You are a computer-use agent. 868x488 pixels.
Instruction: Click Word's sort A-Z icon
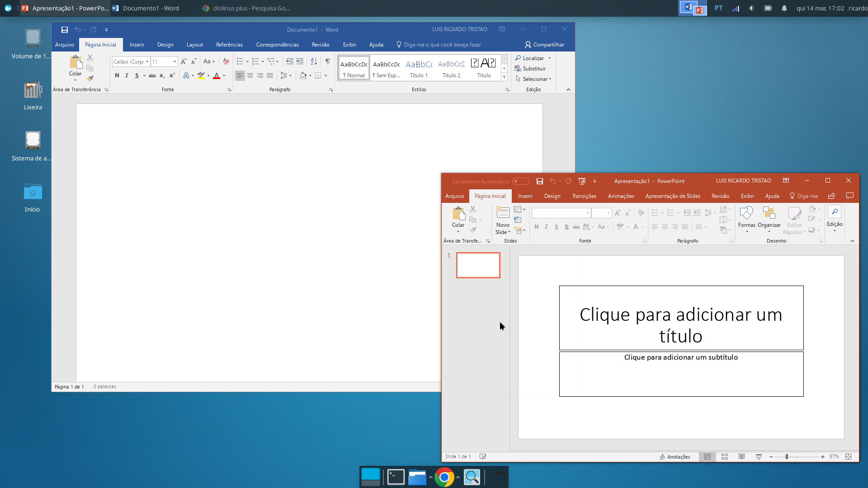tap(314, 61)
